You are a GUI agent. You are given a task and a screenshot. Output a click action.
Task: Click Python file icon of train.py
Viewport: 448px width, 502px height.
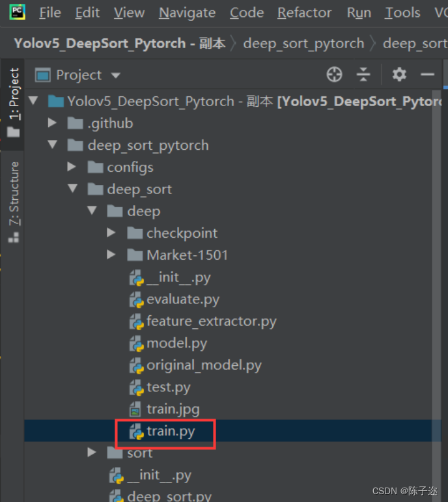point(137,432)
